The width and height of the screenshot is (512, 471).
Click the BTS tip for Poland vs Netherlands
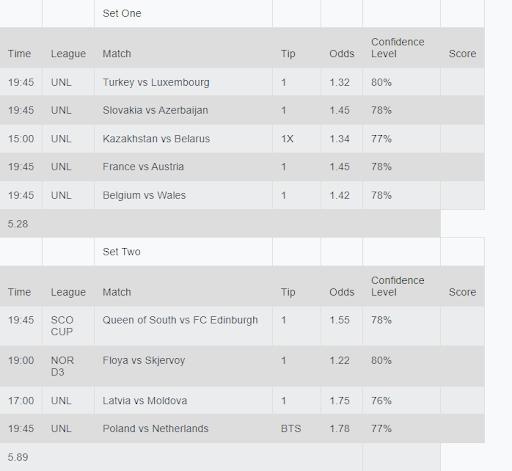[291, 428]
